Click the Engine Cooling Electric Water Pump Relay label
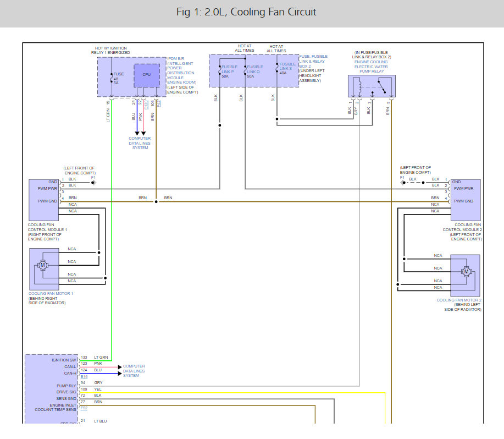Screen dimensions: 504x439 [x=371, y=67]
